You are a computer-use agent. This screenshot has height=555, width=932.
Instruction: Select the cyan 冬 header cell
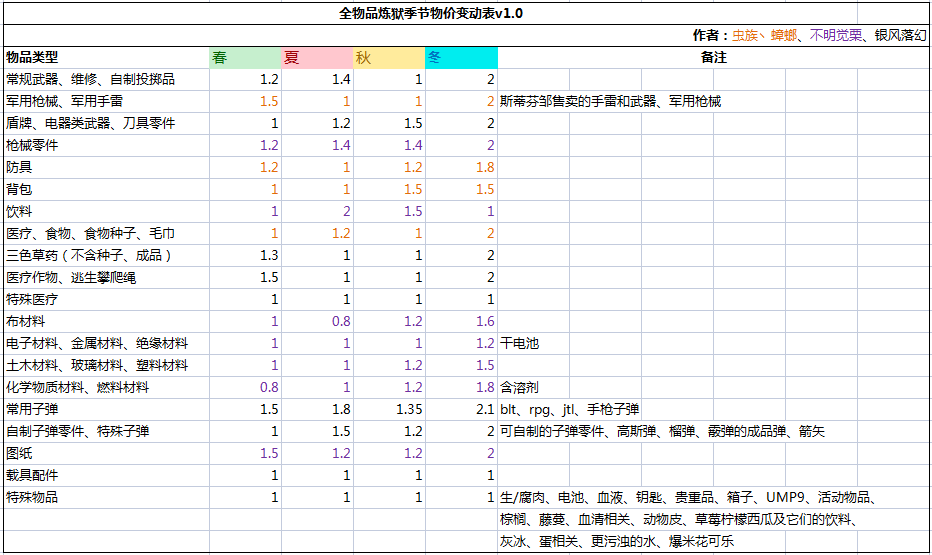(461, 57)
